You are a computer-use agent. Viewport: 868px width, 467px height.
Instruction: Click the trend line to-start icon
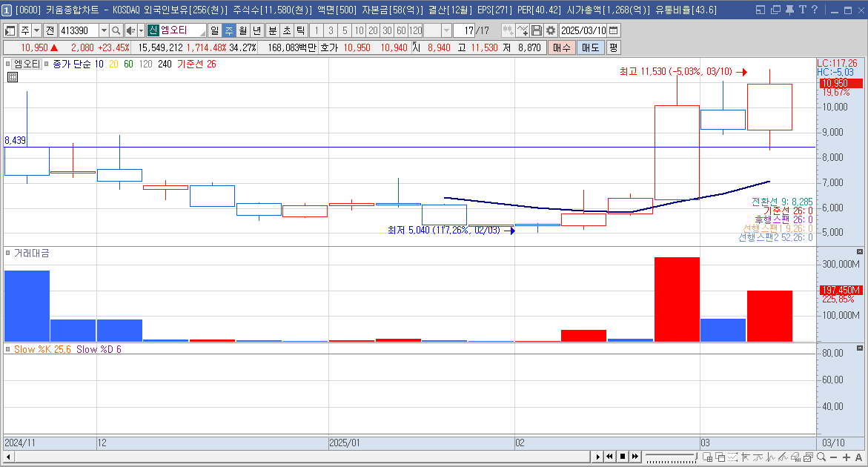[745, 457]
